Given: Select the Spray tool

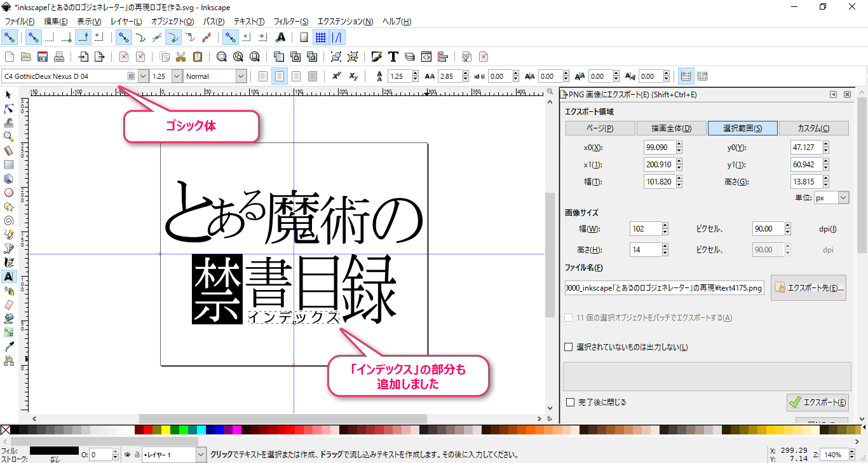Looking at the screenshot, I should point(8,291).
